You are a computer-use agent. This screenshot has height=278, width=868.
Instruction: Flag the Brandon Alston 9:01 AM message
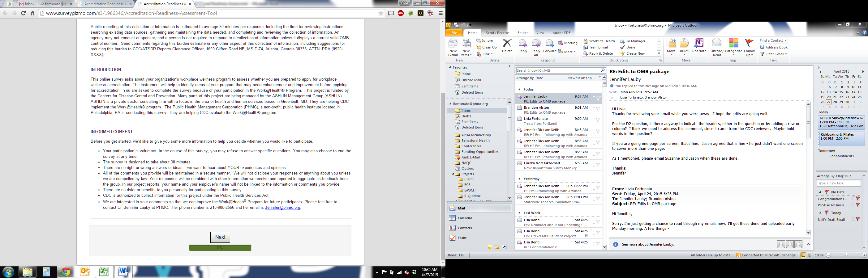[x=598, y=109]
